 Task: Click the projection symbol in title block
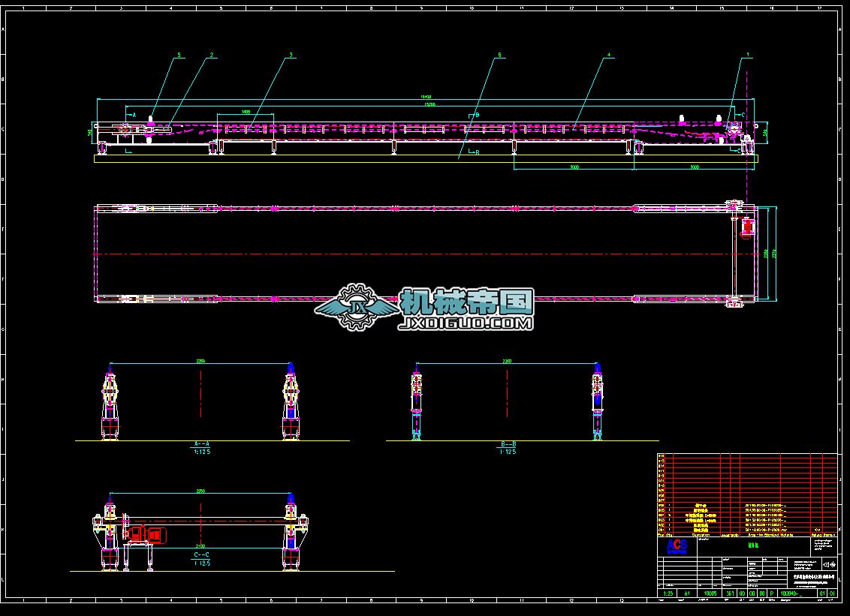(830, 564)
